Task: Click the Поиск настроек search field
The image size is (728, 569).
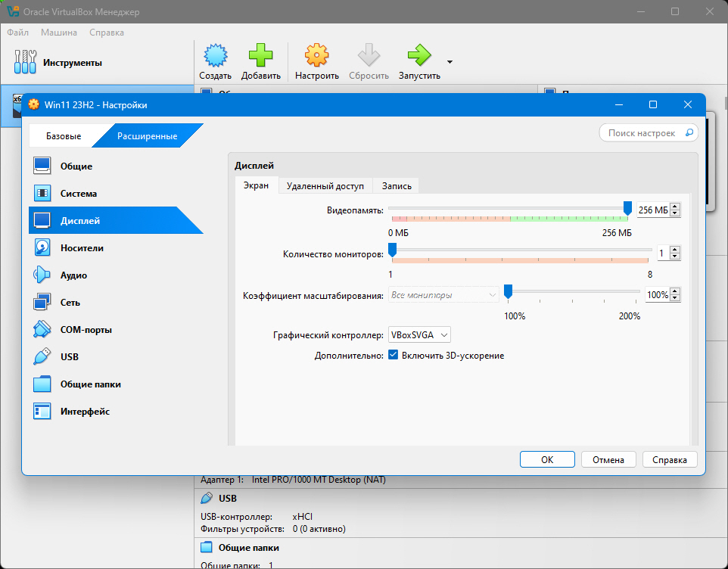Action: click(x=649, y=132)
